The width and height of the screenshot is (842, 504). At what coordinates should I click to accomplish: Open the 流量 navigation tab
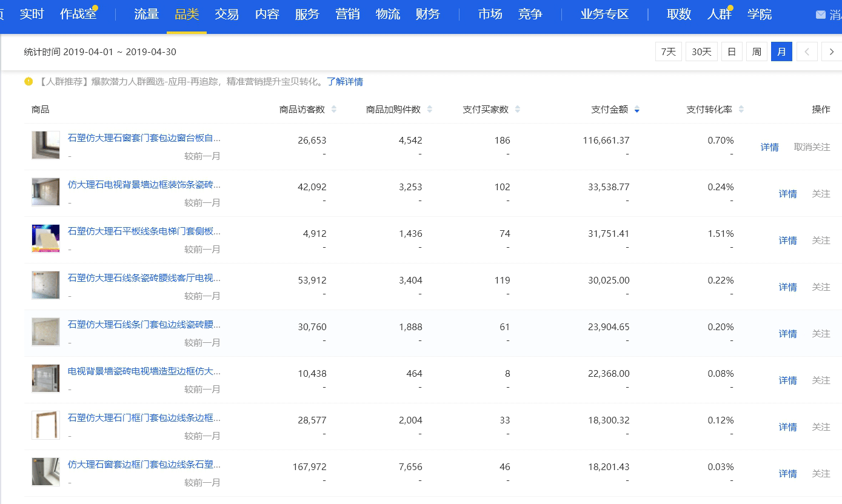pyautogui.click(x=146, y=15)
